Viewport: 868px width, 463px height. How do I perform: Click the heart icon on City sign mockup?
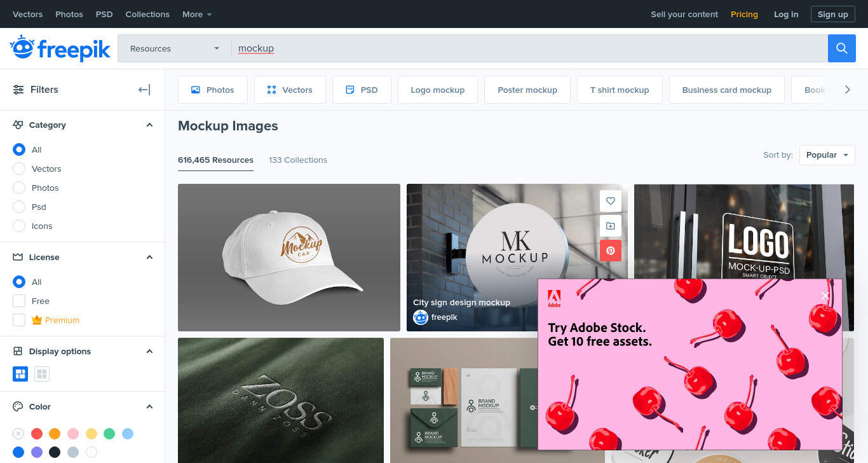(x=611, y=201)
